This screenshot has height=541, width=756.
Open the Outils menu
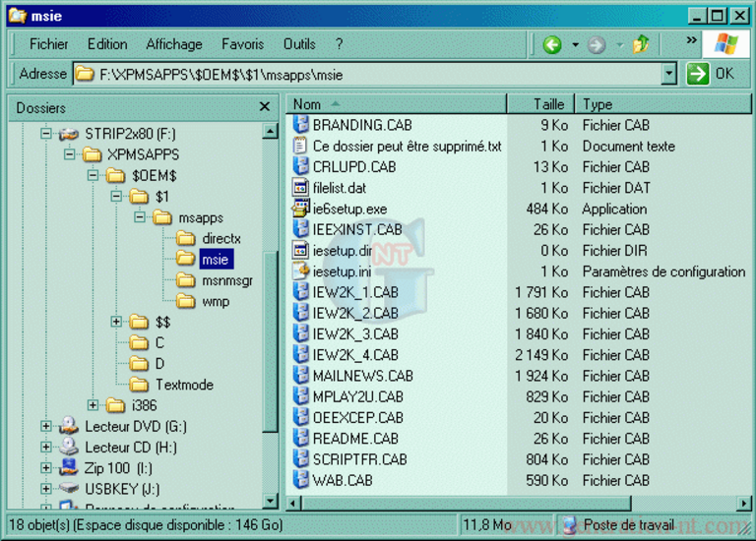[x=299, y=44]
